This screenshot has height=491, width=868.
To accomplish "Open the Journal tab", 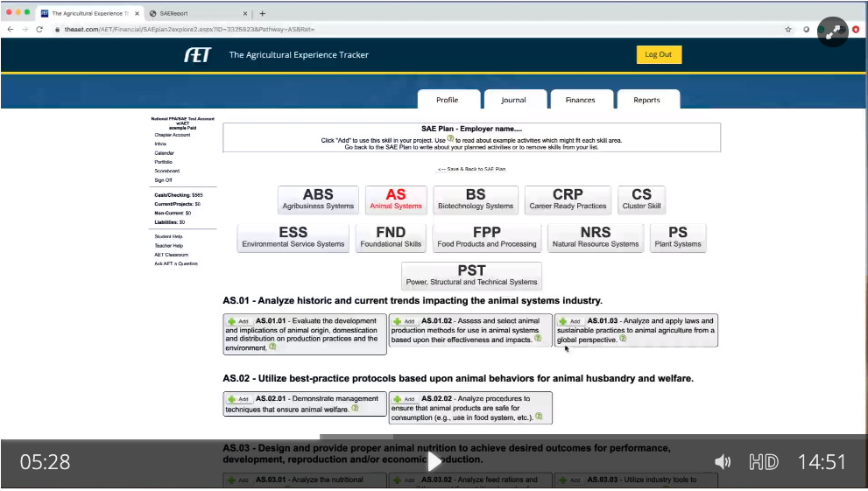I will click(513, 100).
